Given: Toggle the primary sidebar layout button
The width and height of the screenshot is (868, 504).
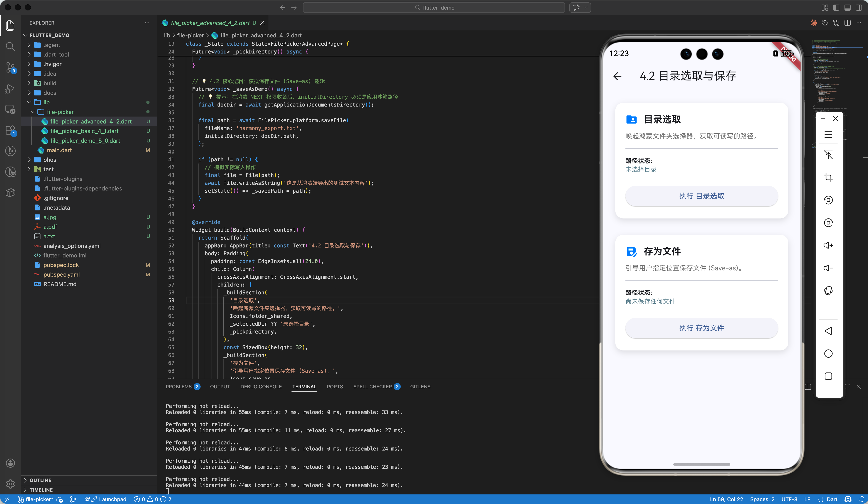Looking at the screenshot, I should click(836, 8).
